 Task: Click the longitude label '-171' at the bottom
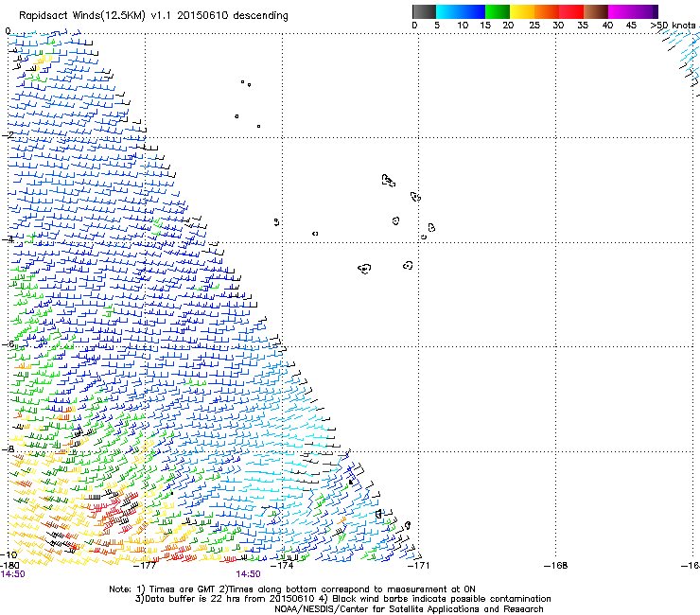(x=419, y=566)
